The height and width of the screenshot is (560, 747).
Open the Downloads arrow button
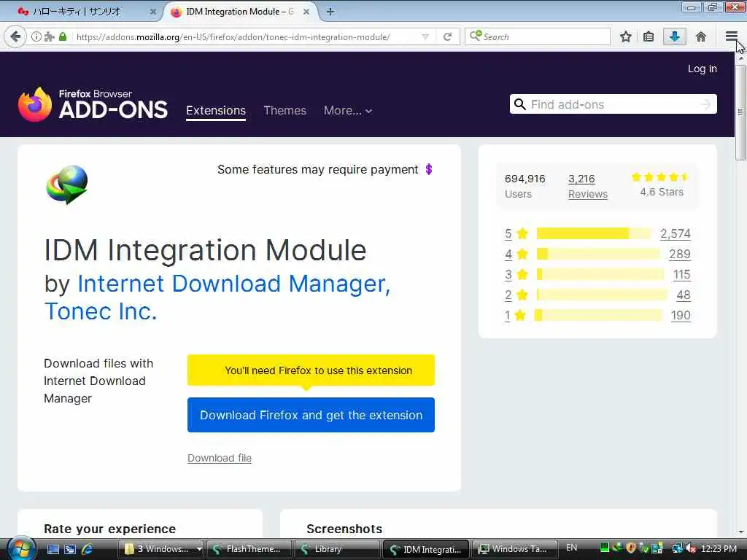675,36
